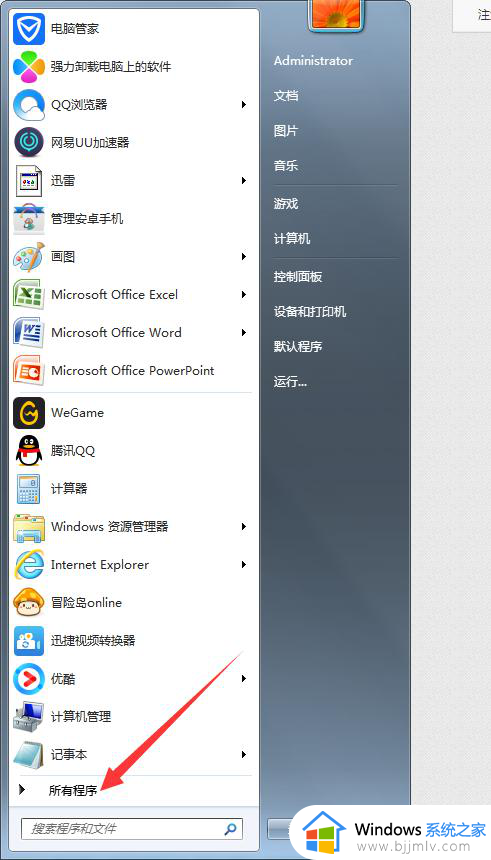Viewport: 491px width, 860px height.
Task: Expand the 优酷 submenu arrow
Action: pos(244,678)
